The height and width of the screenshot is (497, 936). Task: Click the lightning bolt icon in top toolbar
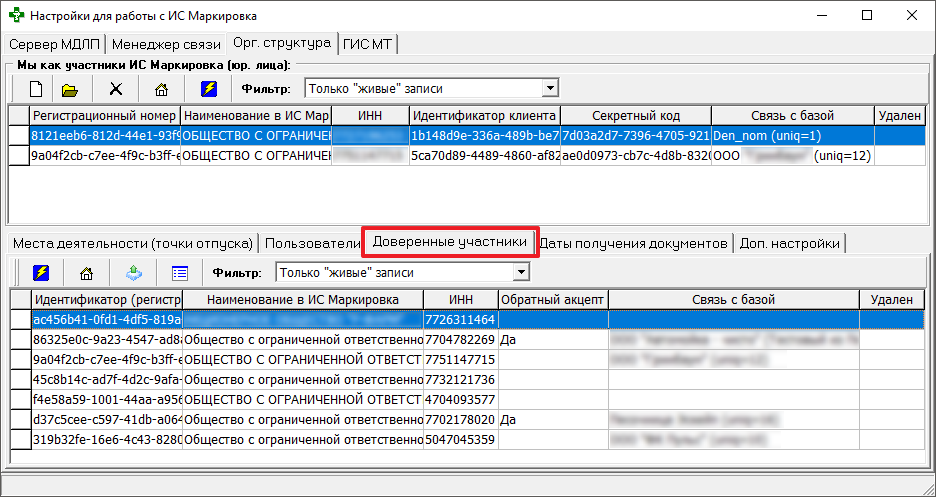(x=209, y=89)
